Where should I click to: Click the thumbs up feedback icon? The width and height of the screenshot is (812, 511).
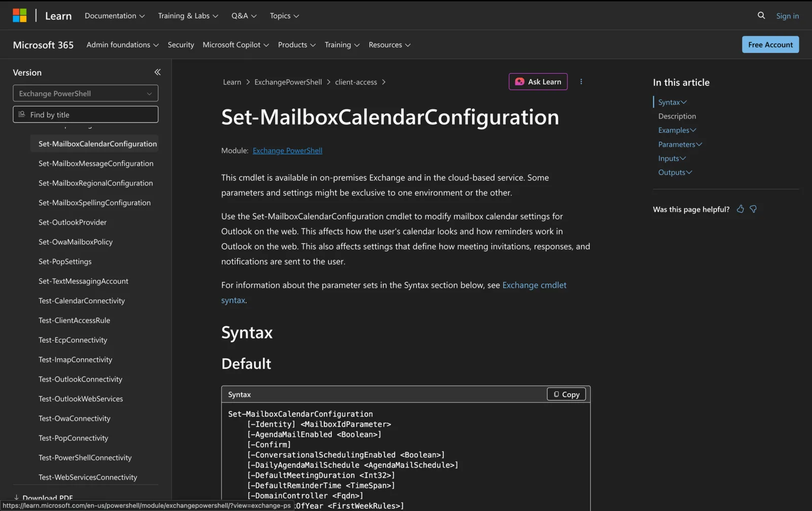pyautogui.click(x=740, y=209)
